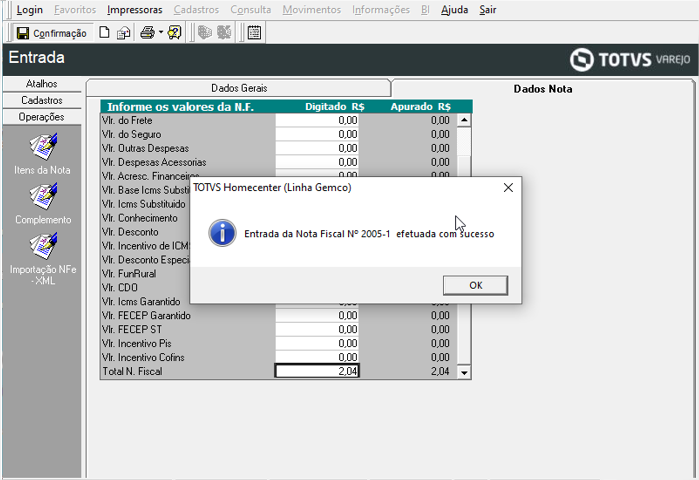The width and height of the screenshot is (699, 480).
Task: Click the printer toolbar icon
Action: (x=147, y=33)
